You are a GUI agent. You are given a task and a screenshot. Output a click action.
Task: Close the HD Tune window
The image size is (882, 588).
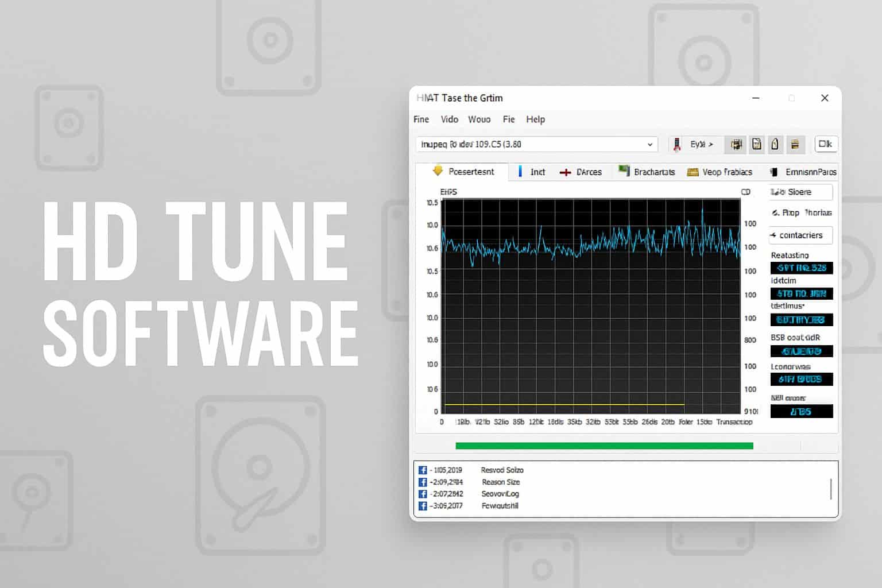pyautogui.click(x=825, y=98)
